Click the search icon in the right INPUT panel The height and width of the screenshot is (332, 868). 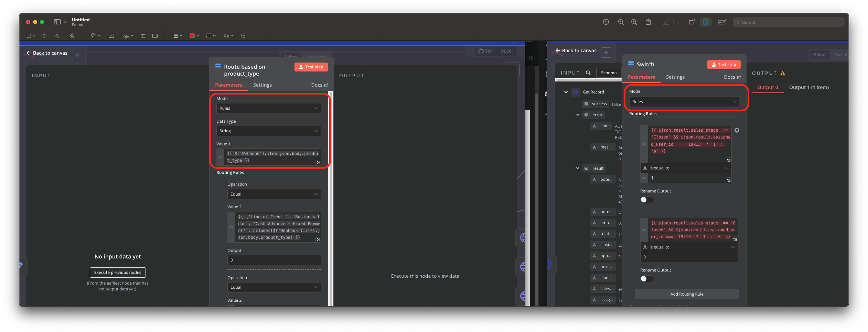(x=588, y=73)
